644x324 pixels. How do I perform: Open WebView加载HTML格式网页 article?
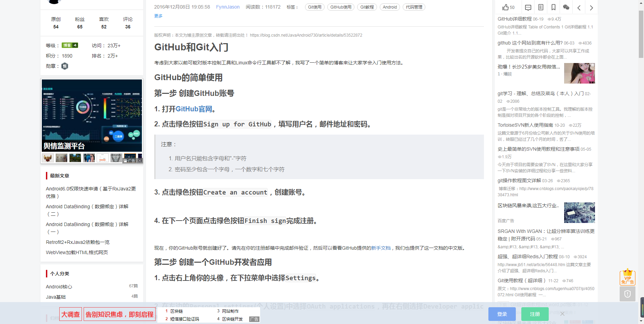pos(77,252)
